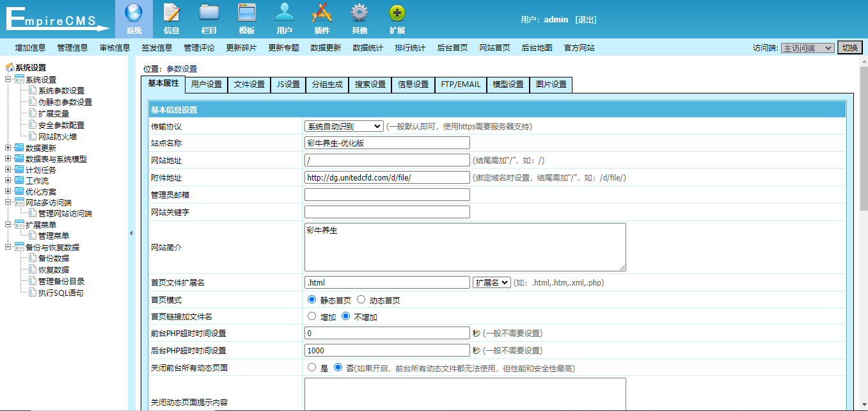Click the 系统设置 home icon in sidebar
Screen dimensions: 868x411
[x=10, y=67]
